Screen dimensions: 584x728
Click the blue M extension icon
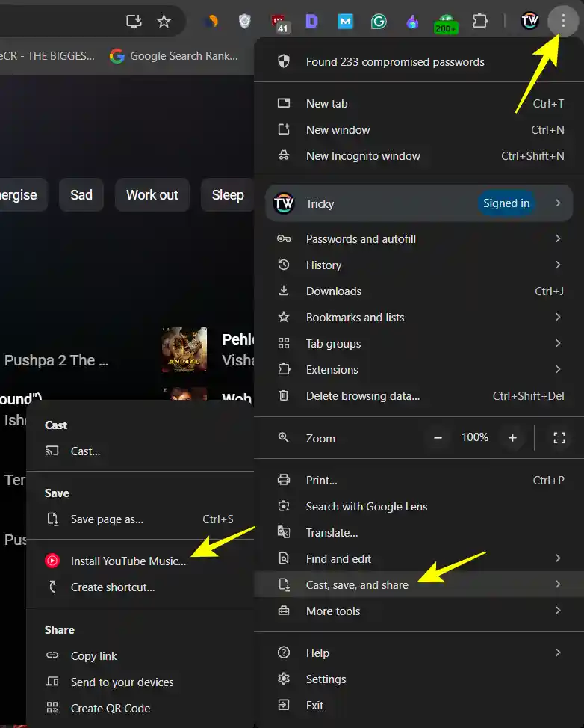[345, 22]
